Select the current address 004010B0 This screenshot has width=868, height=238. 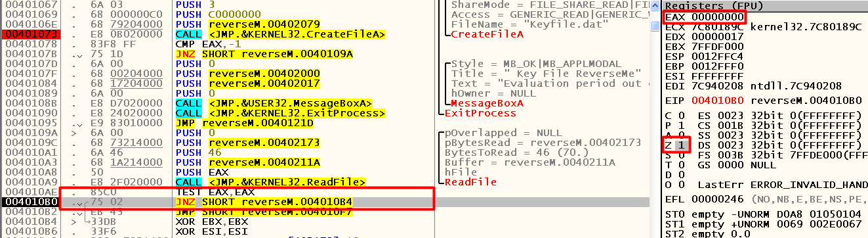pos(30,201)
